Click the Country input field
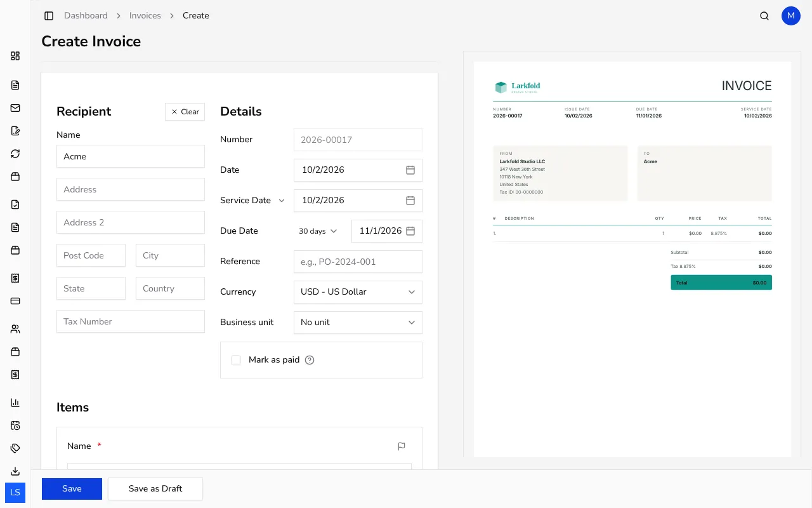The width and height of the screenshot is (812, 508). tap(170, 288)
